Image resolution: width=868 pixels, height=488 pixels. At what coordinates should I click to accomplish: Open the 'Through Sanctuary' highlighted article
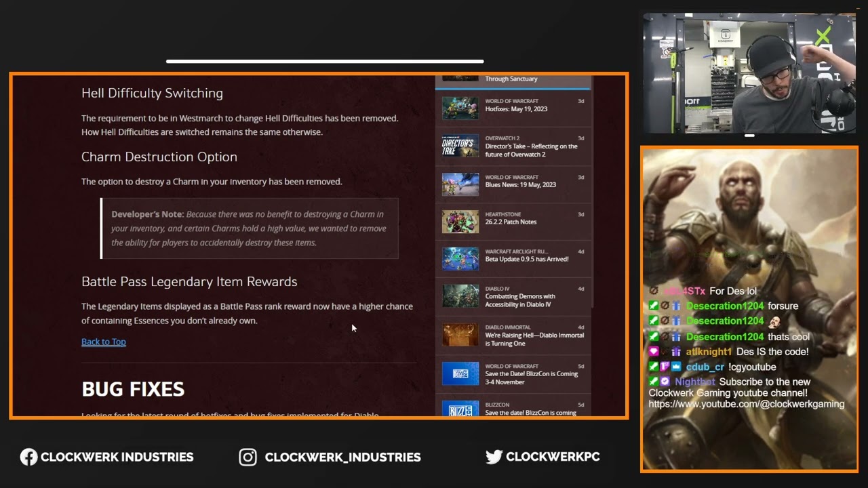pyautogui.click(x=511, y=79)
